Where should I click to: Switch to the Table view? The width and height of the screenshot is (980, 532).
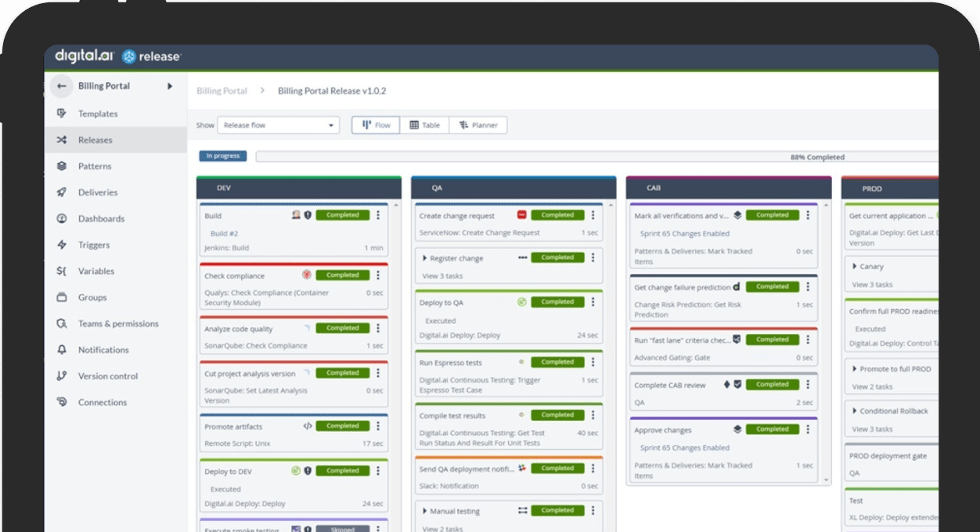(424, 125)
